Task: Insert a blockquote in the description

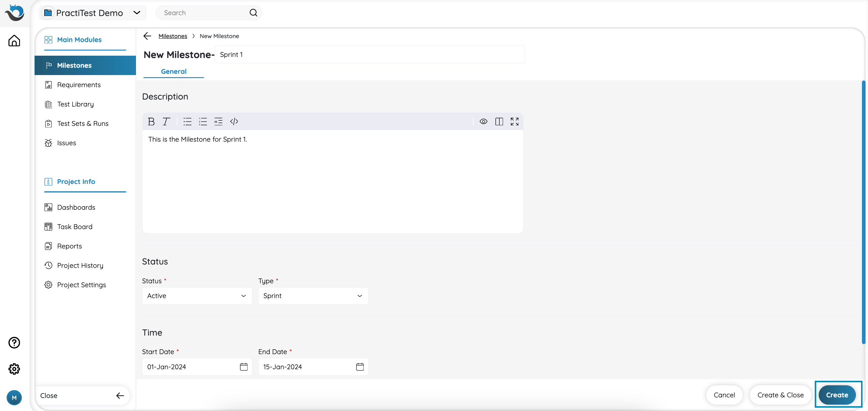Action: pyautogui.click(x=218, y=122)
